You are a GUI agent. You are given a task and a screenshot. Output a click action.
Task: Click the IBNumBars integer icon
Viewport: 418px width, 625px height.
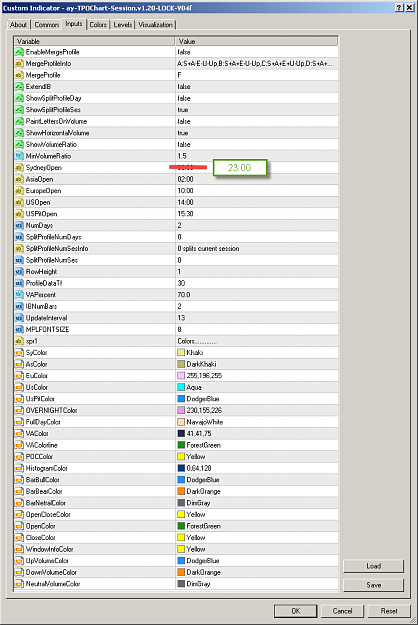pos(19,306)
